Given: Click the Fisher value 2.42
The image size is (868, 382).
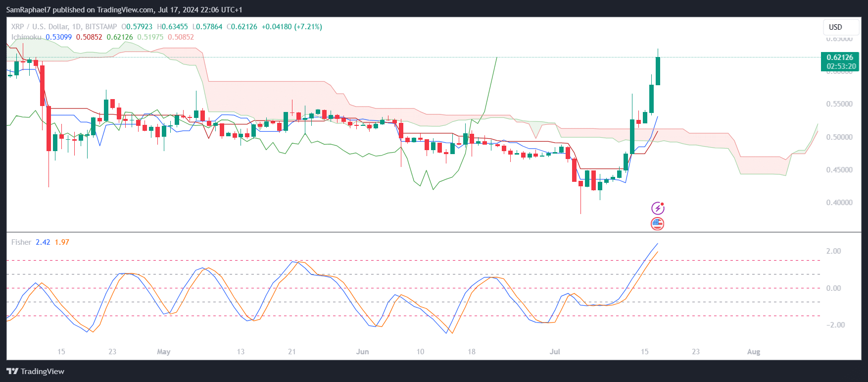Looking at the screenshot, I should coord(43,242).
